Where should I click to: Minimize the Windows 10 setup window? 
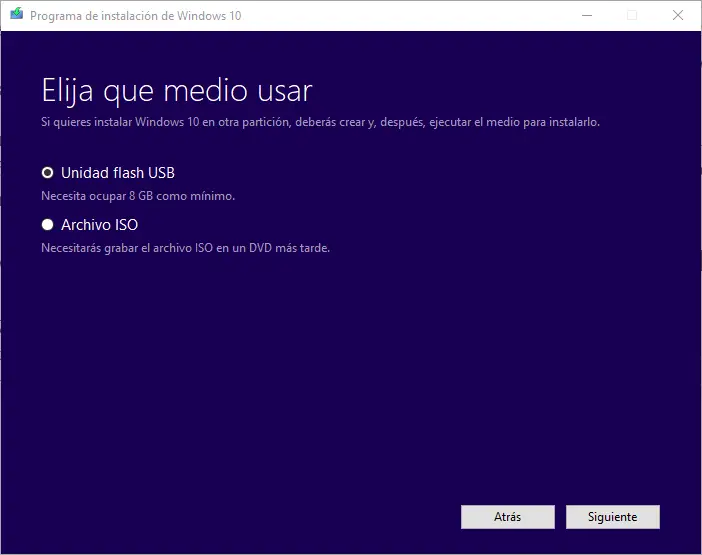point(587,15)
